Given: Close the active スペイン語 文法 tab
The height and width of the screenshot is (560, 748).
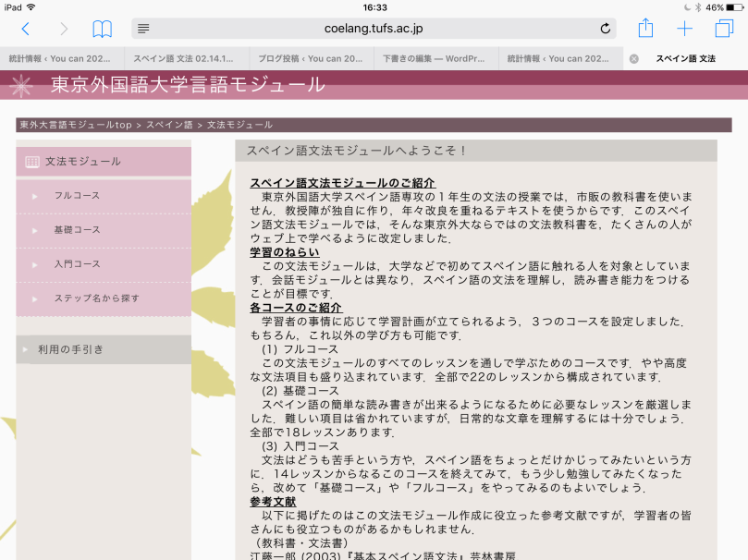Looking at the screenshot, I should pyautogui.click(x=632, y=57).
